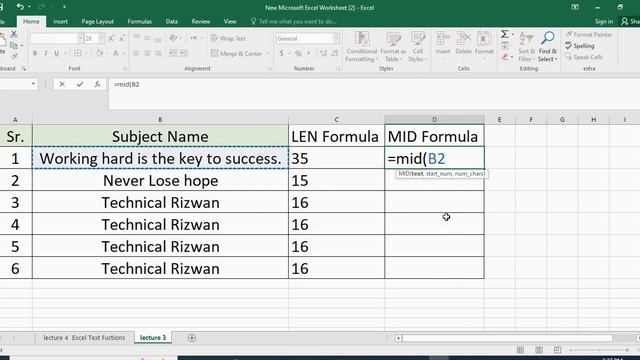Switch to Normal view in the status bar

[520, 350]
